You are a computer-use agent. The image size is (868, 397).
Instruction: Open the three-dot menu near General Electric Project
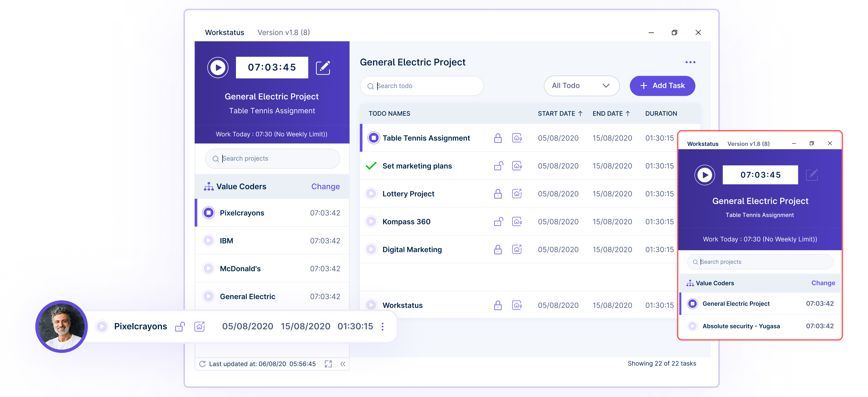tap(690, 62)
